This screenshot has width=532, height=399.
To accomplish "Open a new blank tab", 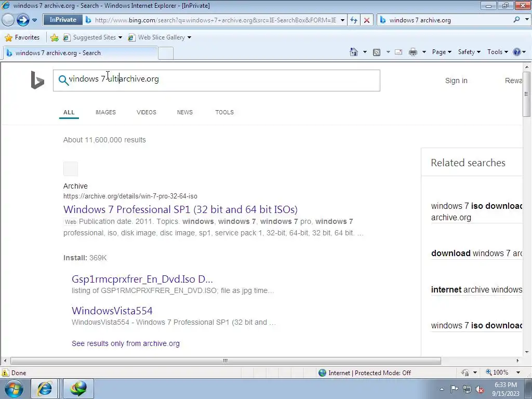I will coord(166,54).
